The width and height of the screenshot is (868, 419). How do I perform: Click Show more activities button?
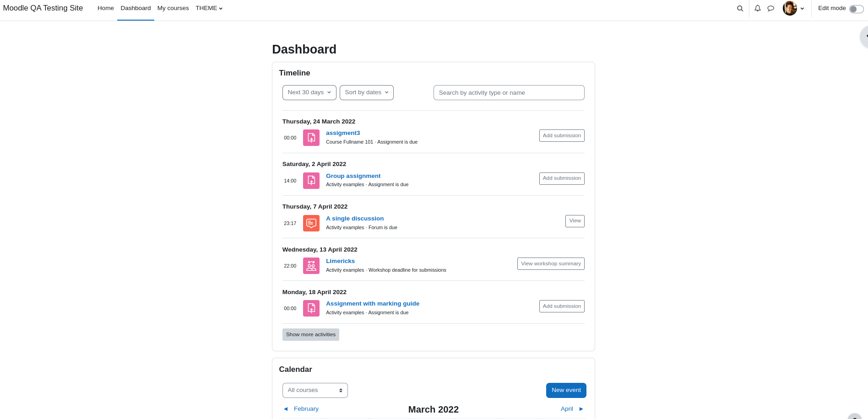tap(311, 334)
